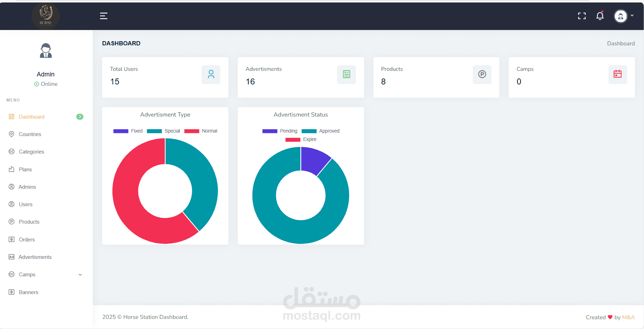Click the Dashboard breadcrumb link
Image resolution: width=644 pixels, height=329 pixels.
coord(621,43)
